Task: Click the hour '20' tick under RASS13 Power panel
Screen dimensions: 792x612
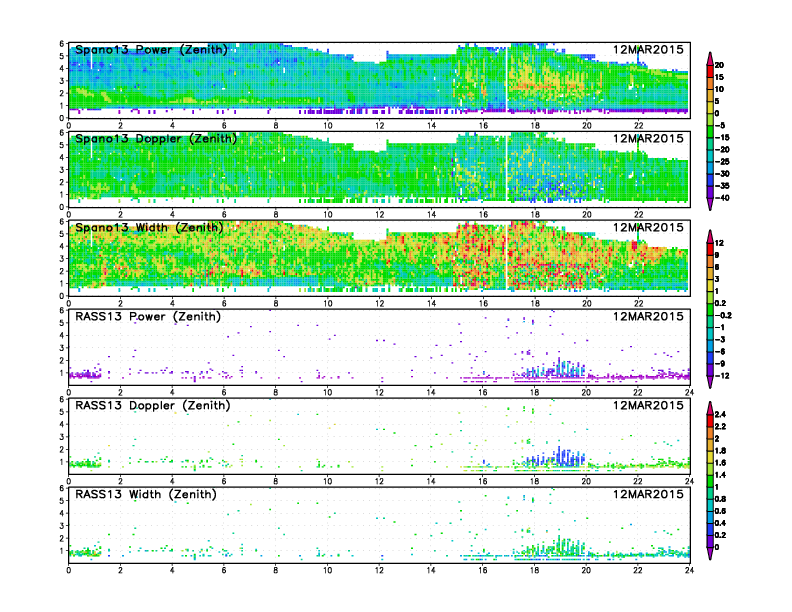Action: coord(586,392)
